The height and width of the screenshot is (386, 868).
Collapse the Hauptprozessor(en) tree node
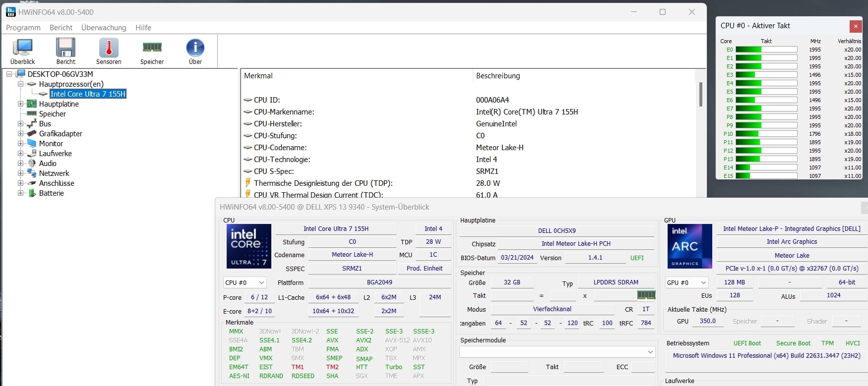(21, 84)
